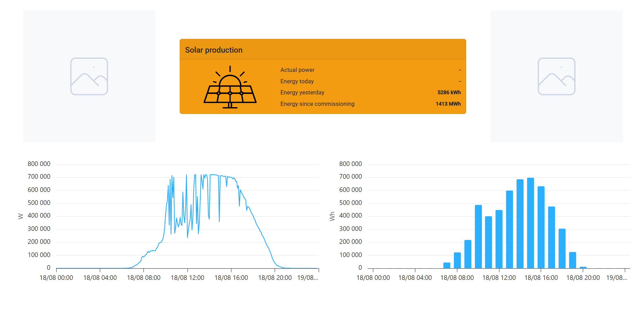Click the Wh axis unit label
The height and width of the screenshot is (310, 644).
(332, 216)
